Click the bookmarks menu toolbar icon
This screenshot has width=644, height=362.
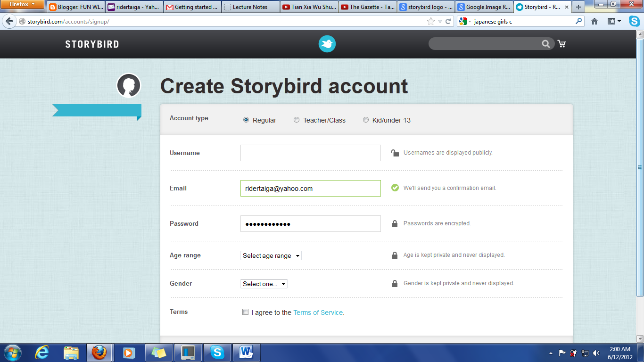(614, 21)
